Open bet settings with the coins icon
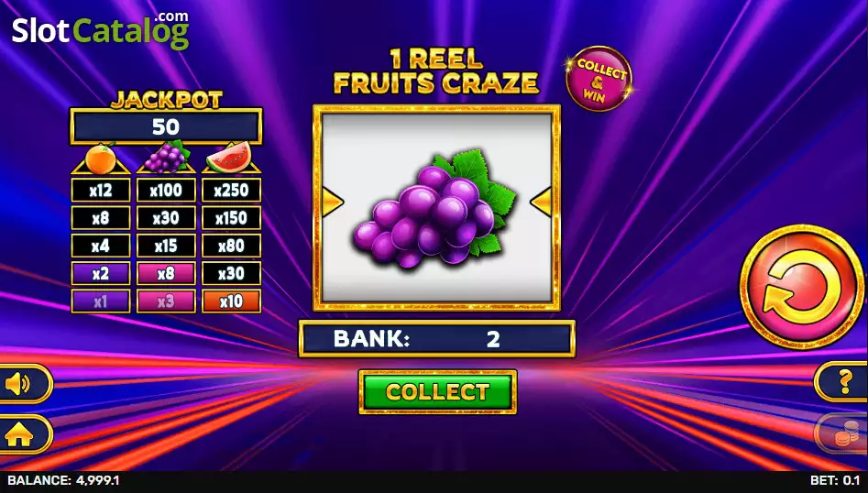The image size is (868, 493). pos(843,433)
